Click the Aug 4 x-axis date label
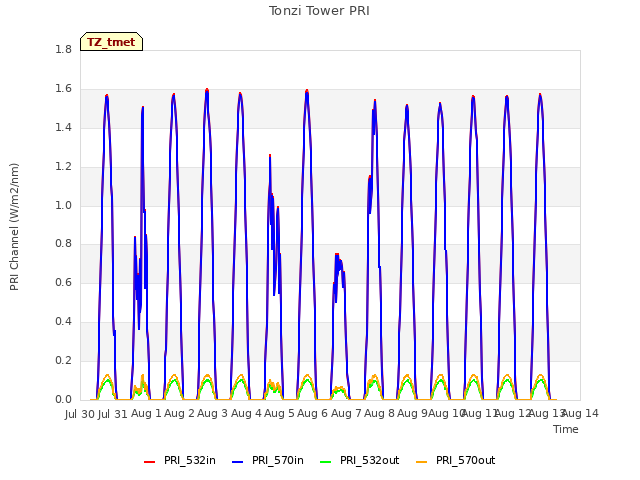 [x=247, y=414]
